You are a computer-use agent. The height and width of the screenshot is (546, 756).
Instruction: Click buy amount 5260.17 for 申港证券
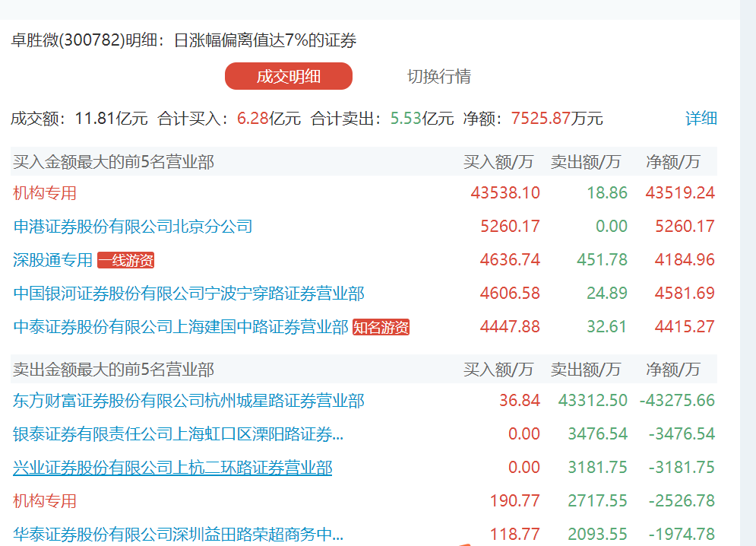point(510,227)
